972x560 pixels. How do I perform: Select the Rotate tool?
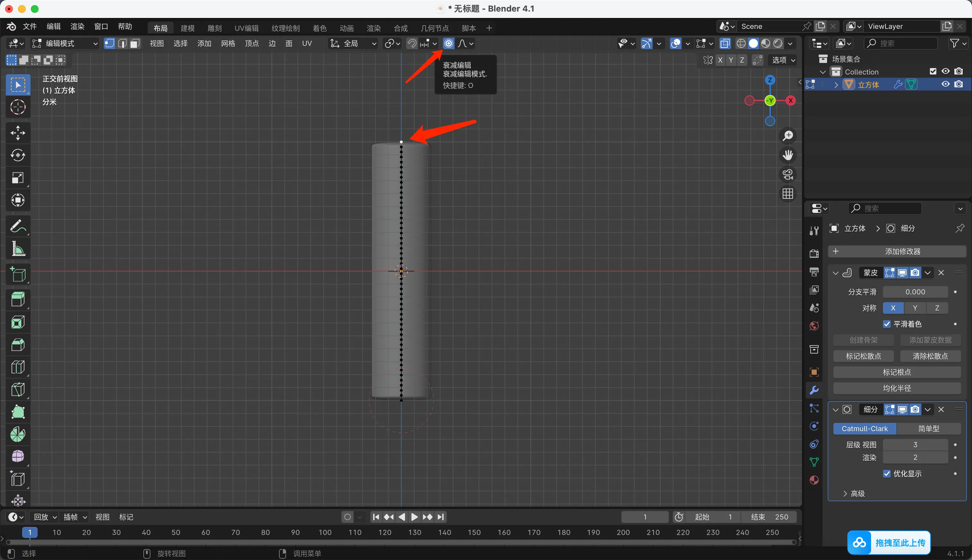[x=18, y=155]
